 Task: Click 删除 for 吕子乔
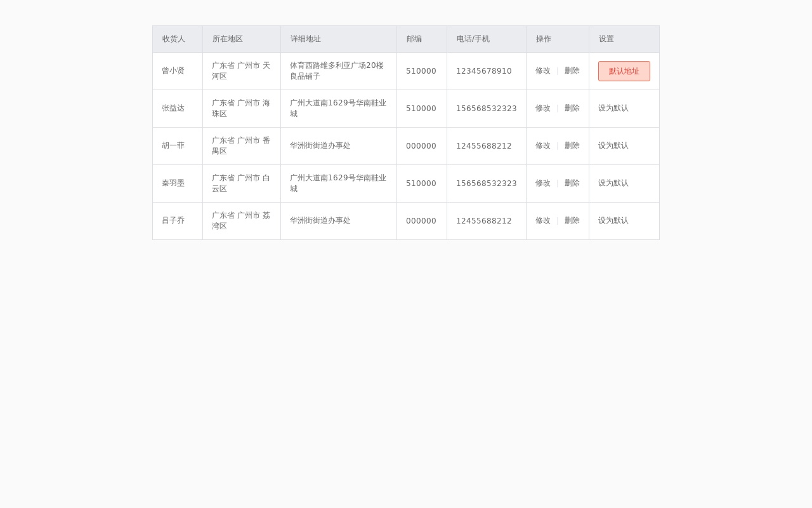[572, 220]
